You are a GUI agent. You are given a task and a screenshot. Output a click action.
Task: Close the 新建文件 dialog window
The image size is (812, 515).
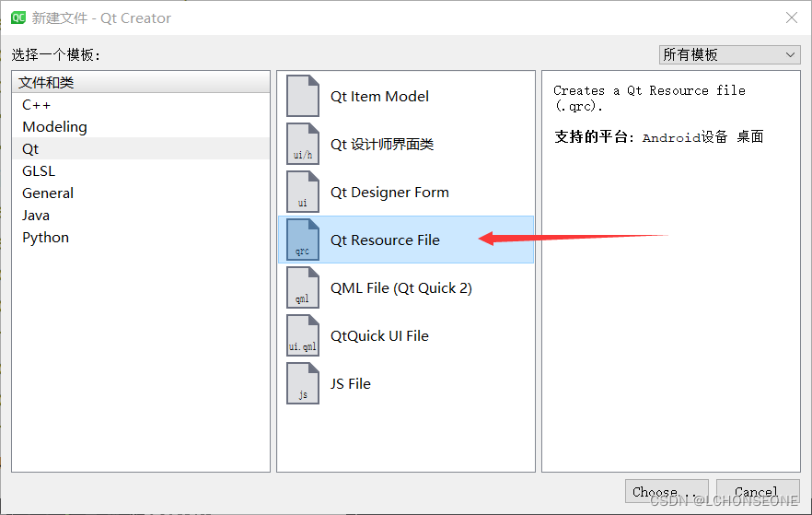click(x=792, y=18)
